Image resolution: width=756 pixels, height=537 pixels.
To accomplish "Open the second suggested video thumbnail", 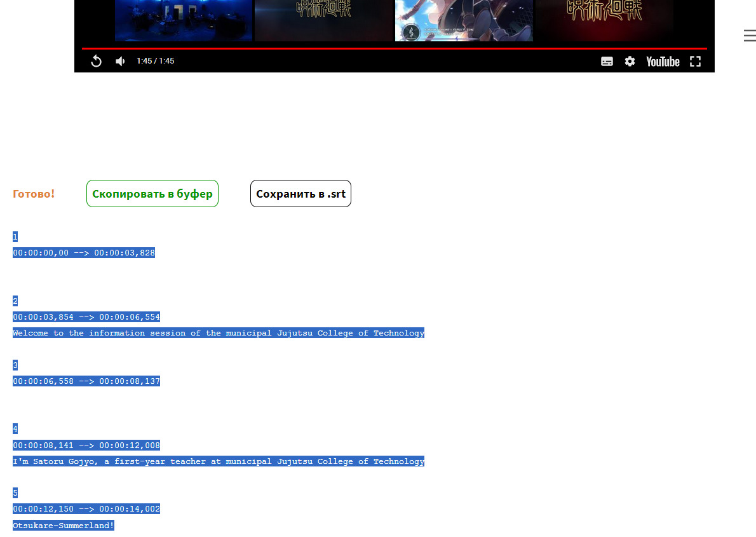I will [323, 20].
